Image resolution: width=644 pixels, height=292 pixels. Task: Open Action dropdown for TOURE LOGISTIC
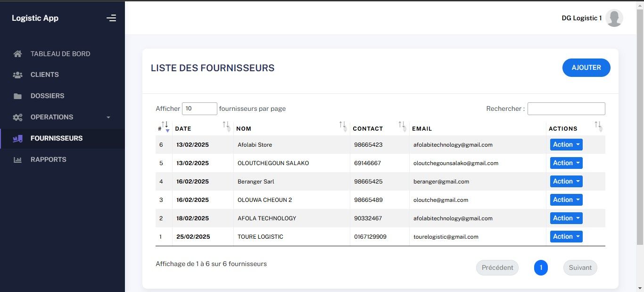(566, 237)
